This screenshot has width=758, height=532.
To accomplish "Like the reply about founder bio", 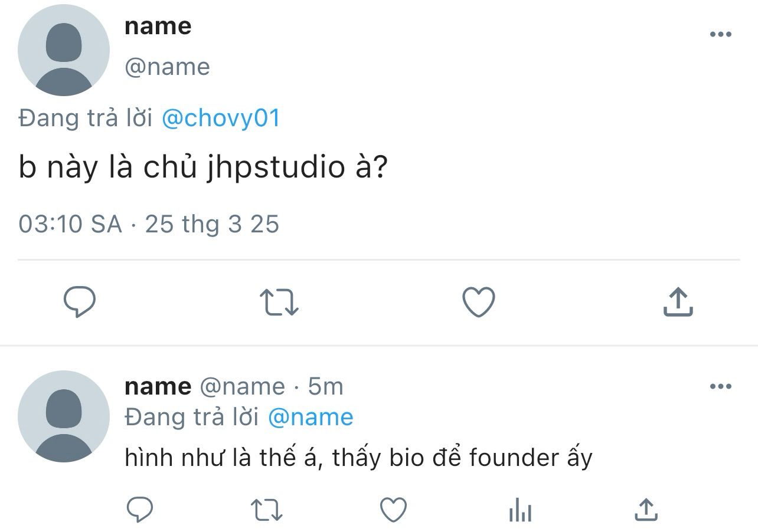I will (393, 510).
